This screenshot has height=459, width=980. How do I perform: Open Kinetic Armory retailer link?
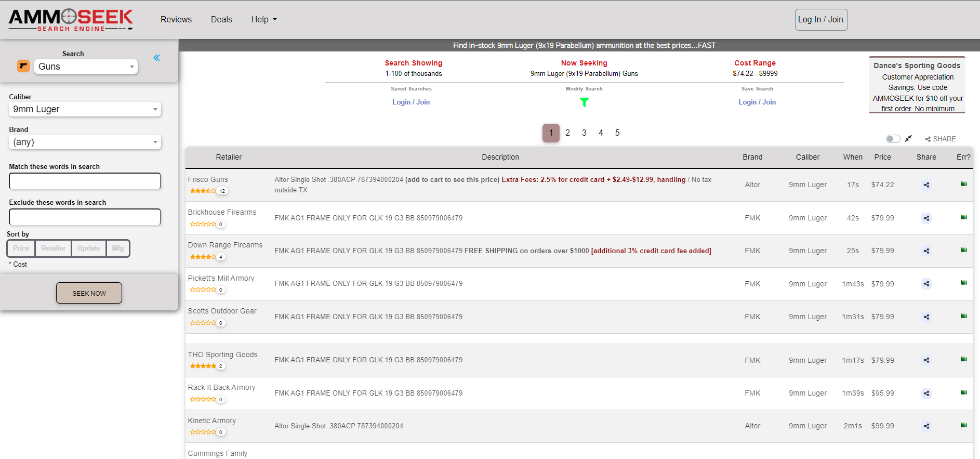click(x=211, y=421)
